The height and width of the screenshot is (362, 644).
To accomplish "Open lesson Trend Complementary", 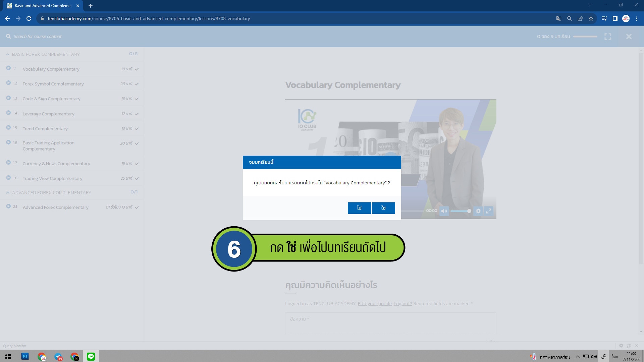I will click(x=45, y=128).
